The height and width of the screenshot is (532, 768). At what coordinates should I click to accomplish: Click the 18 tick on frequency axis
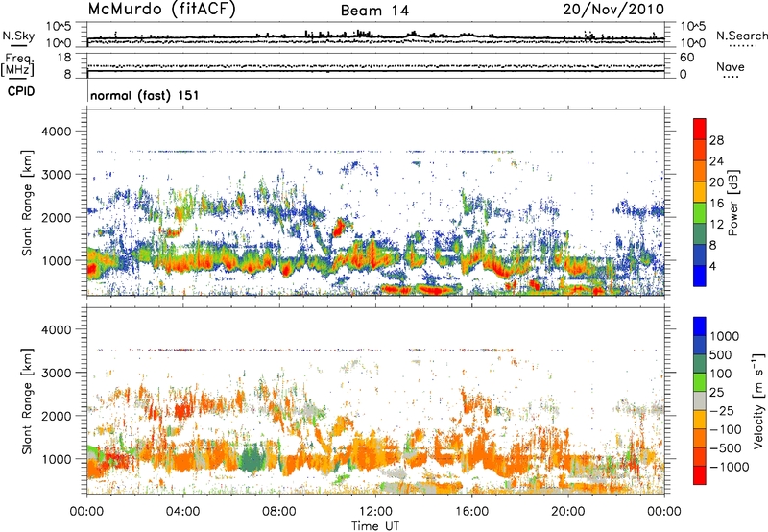tap(64, 58)
